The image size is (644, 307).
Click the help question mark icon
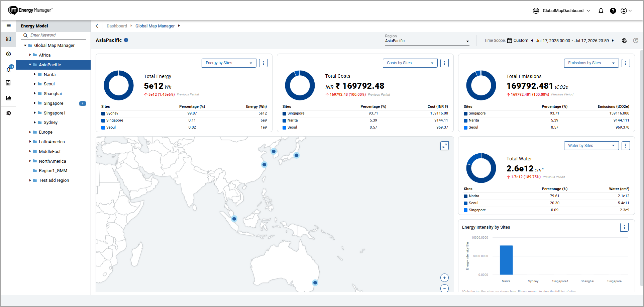pos(613,11)
